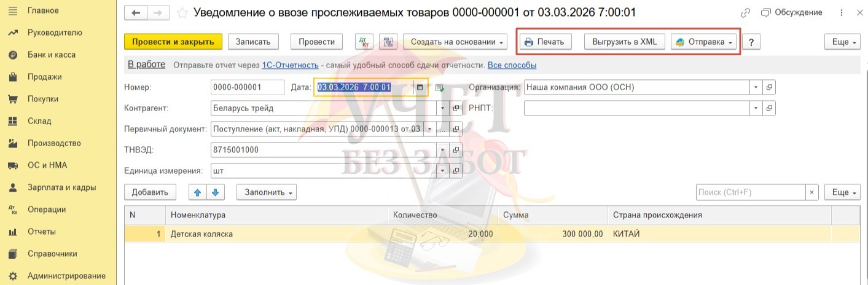Show Дт/Кт document postings icon
Viewport: 868px width, 285px height.
click(364, 42)
